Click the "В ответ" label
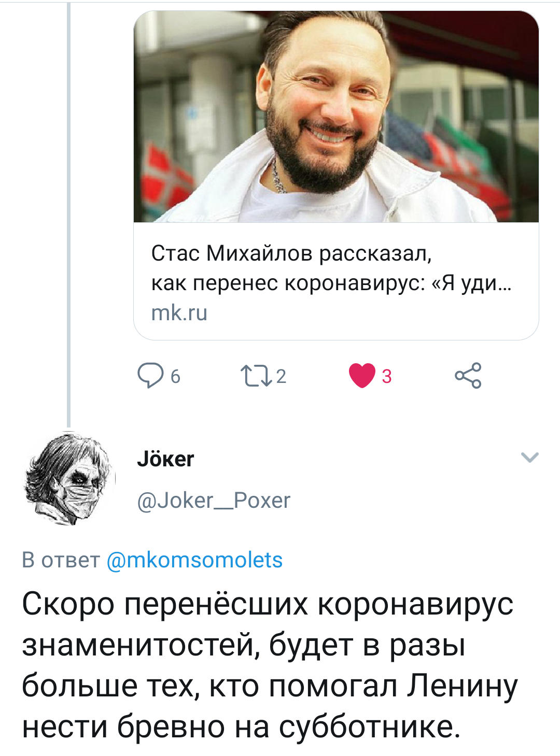This screenshot has width=560, height=756. click(x=61, y=560)
